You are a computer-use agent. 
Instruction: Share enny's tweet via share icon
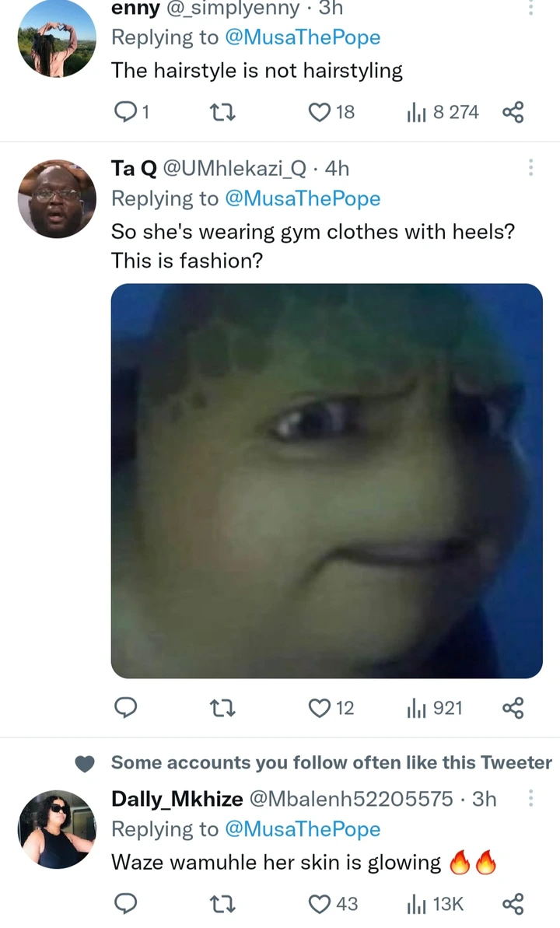tap(513, 112)
